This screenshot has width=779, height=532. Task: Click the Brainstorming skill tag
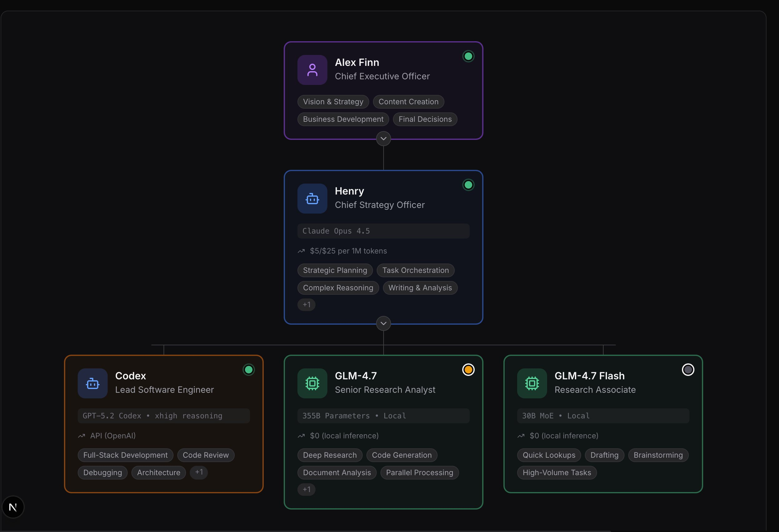point(658,455)
